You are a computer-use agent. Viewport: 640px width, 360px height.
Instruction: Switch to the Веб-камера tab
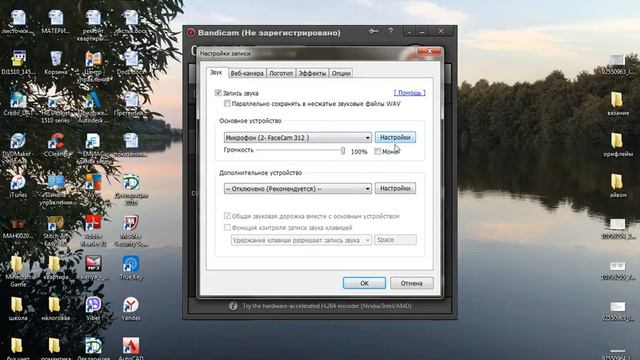[247, 73]
